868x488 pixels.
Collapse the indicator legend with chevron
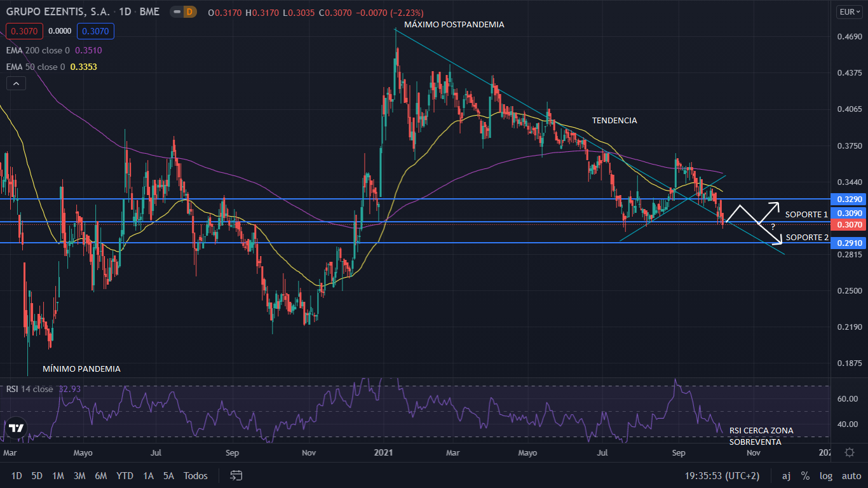16,83
